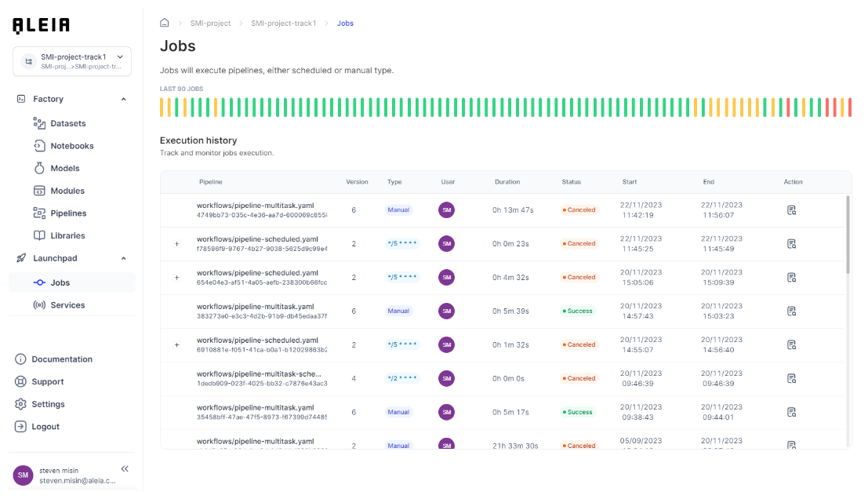Open the SMI-project-track1 project selector
868x499 pixels.
(x=72, y=61)
